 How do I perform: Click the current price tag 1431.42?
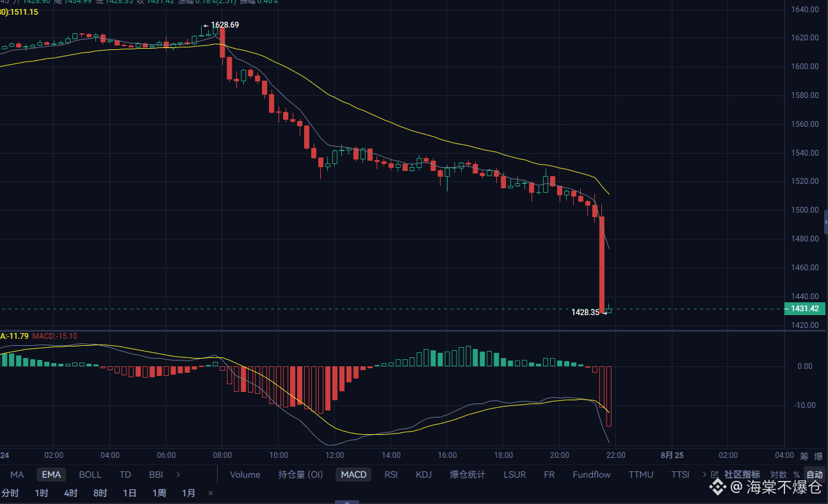[x=804, y=309]
